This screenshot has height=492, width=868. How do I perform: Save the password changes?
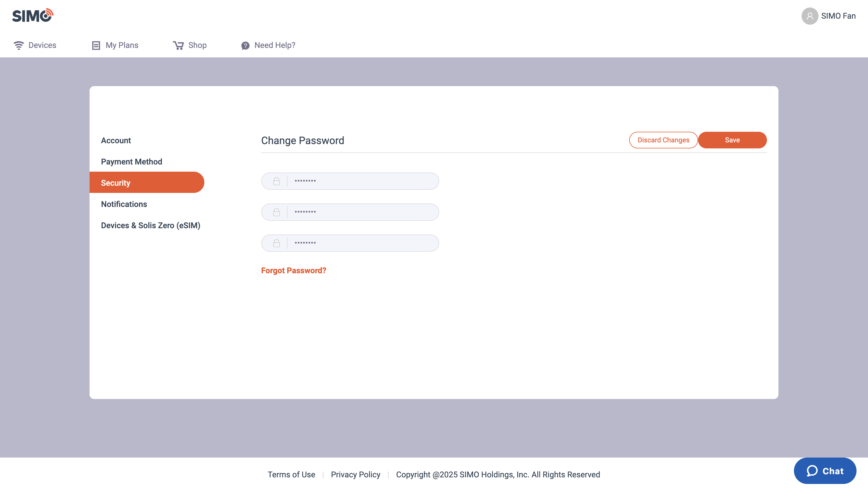732,140
